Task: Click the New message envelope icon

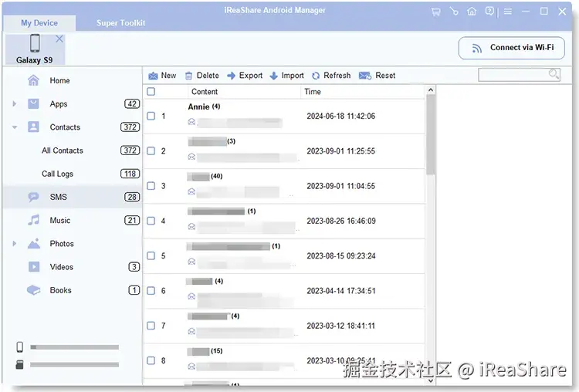Action: (153, 76)
